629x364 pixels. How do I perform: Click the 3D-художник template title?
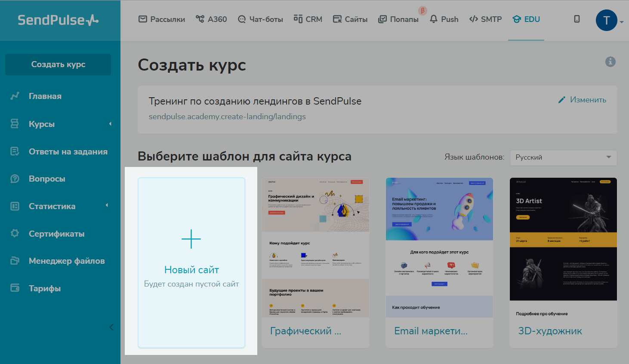pos(550,331)
